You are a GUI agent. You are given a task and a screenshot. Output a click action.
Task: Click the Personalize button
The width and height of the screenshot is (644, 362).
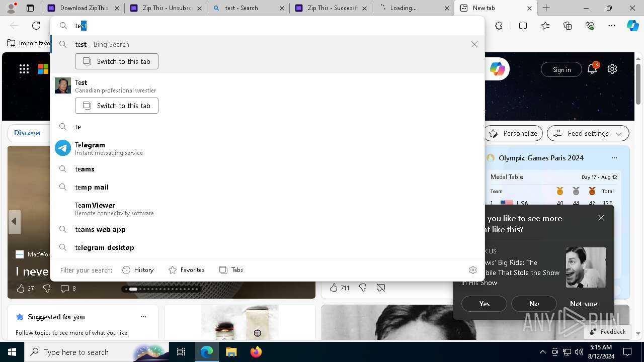[x=513, y=133]
